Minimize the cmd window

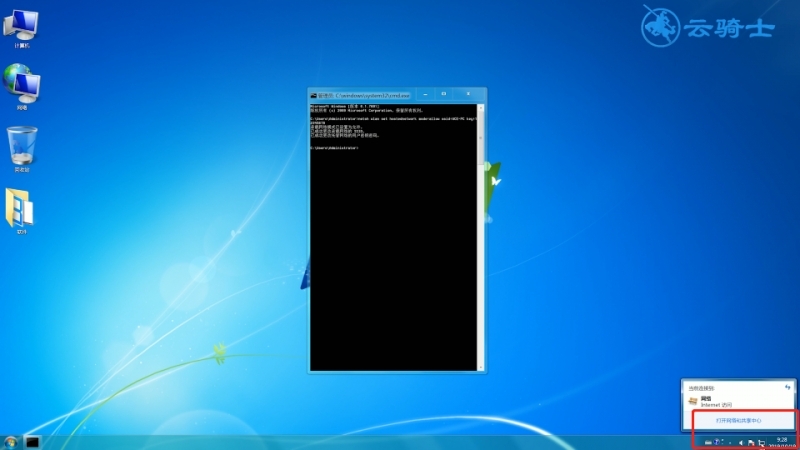[426, 94]
